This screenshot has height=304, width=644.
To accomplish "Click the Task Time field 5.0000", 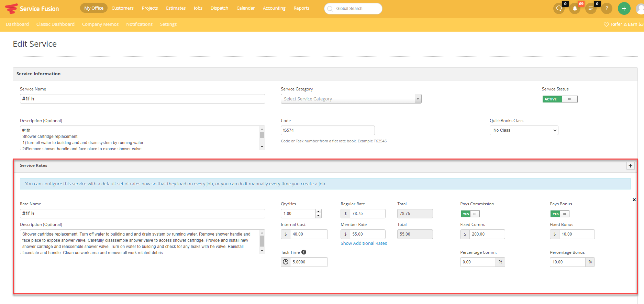I will (309, 262).
